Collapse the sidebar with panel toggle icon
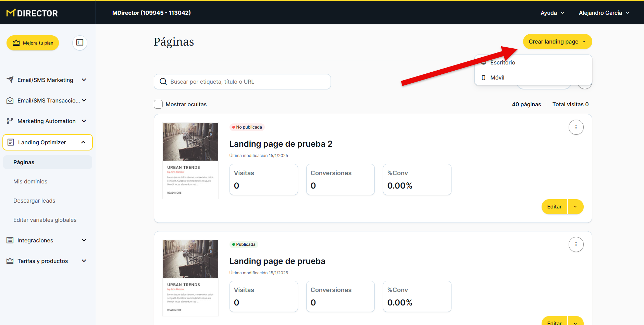The width and height of the screenshot is (644, 325). (x=80, y=43)
